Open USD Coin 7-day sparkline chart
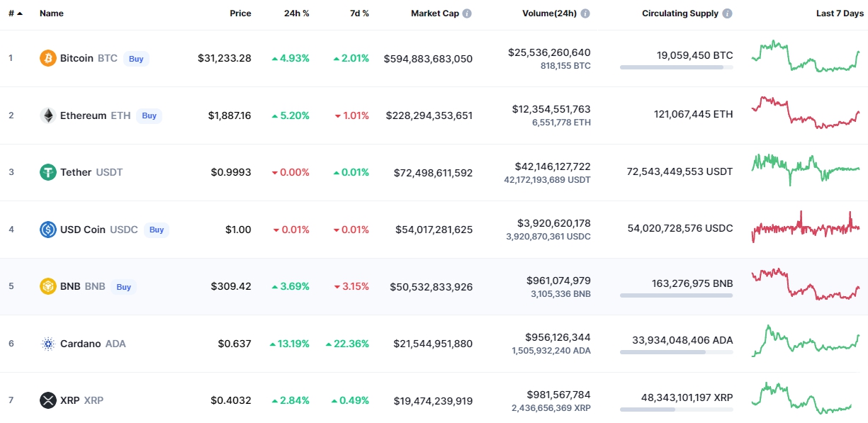 (x=806, y=227)
